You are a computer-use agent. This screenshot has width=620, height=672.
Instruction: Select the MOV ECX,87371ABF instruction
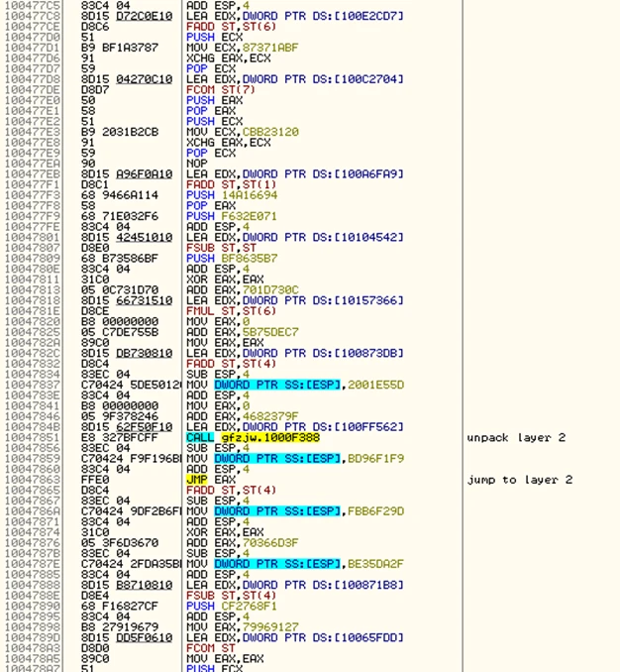click(x=242, y=47)
